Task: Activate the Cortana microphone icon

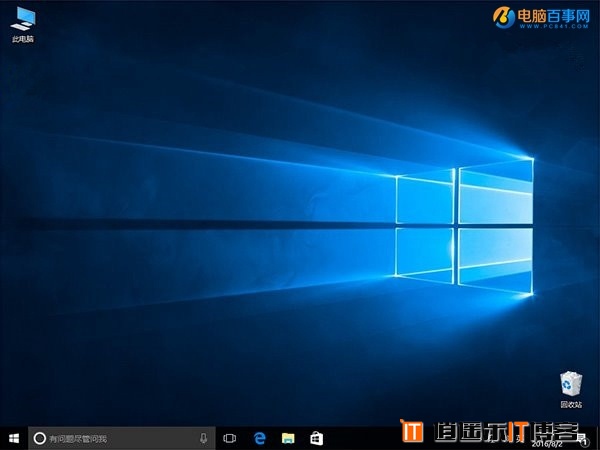Action: click(x=204, y=438)
